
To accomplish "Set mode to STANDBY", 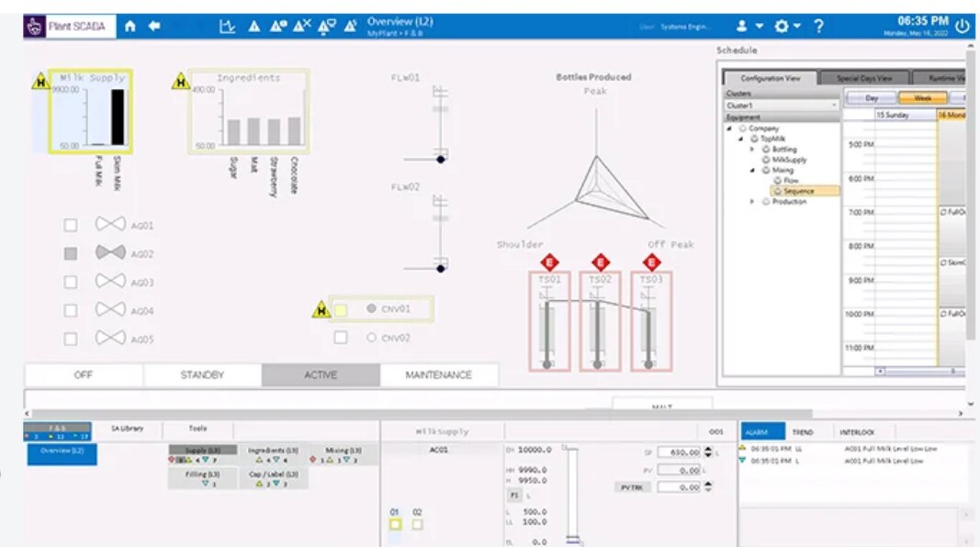I will [202, 374].
